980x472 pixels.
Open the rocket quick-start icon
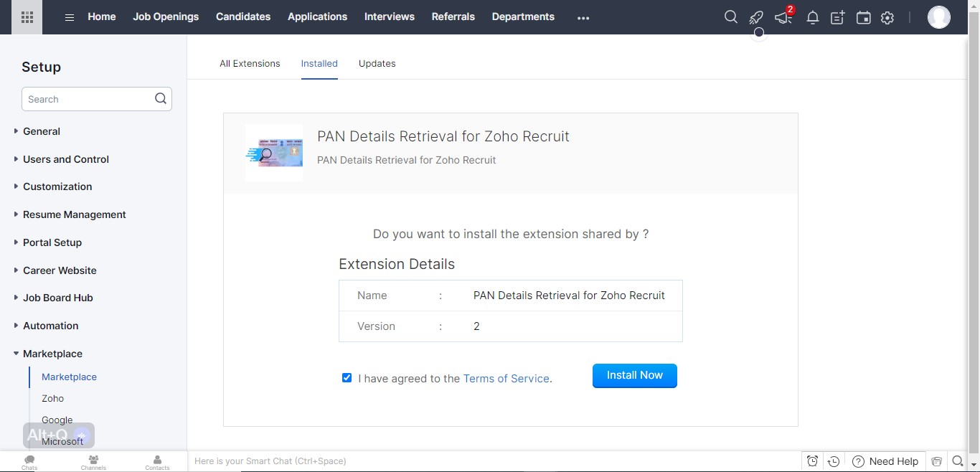tap(756, 17)
